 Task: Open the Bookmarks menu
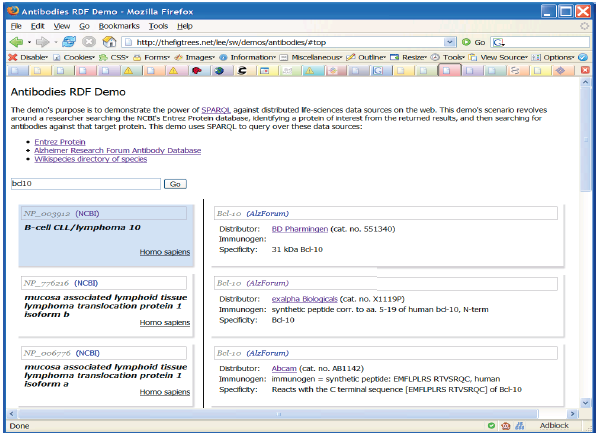(119, 26)
